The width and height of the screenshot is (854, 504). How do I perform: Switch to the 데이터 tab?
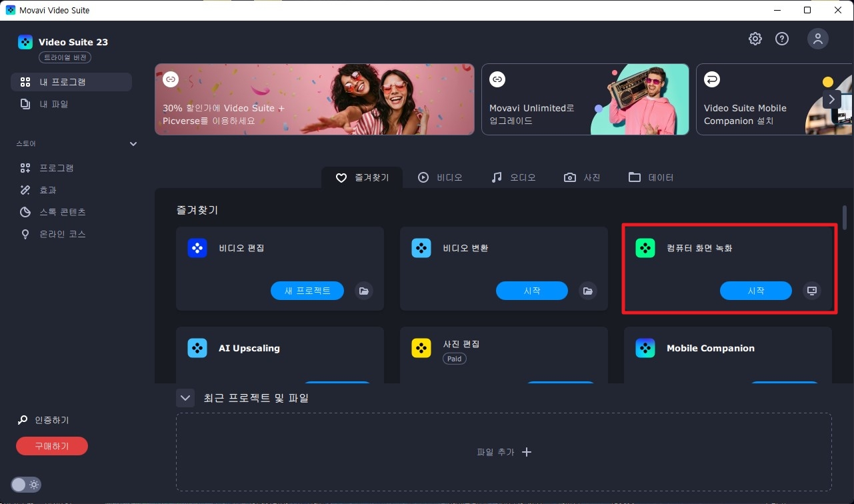[651, 177]
